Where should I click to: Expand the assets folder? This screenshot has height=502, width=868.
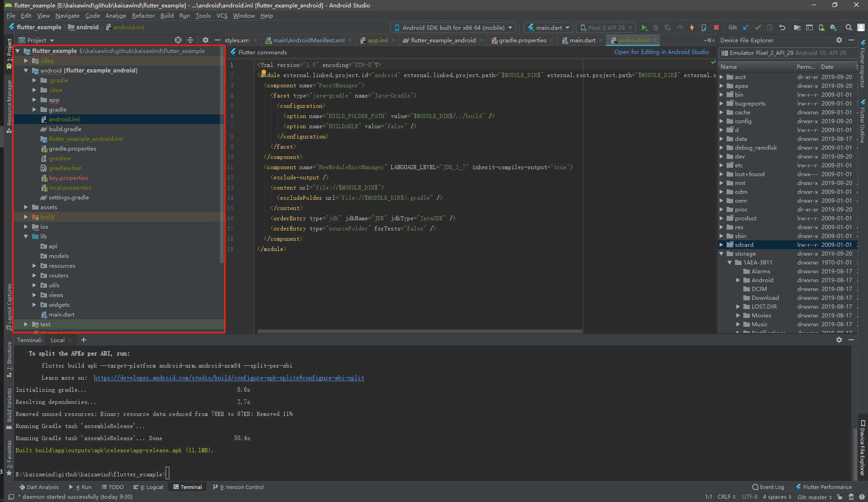26,207
